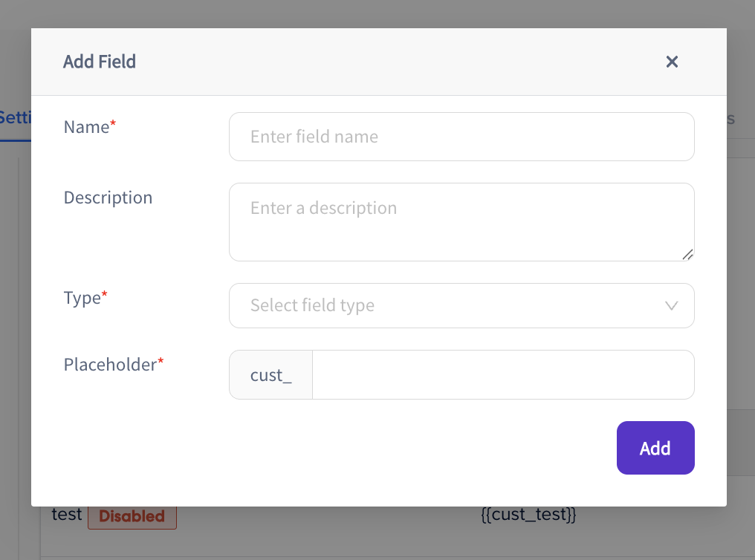Close the Add Field dialog
The height and width of the screenshot is (560, 755).
(x=672, y=62)
